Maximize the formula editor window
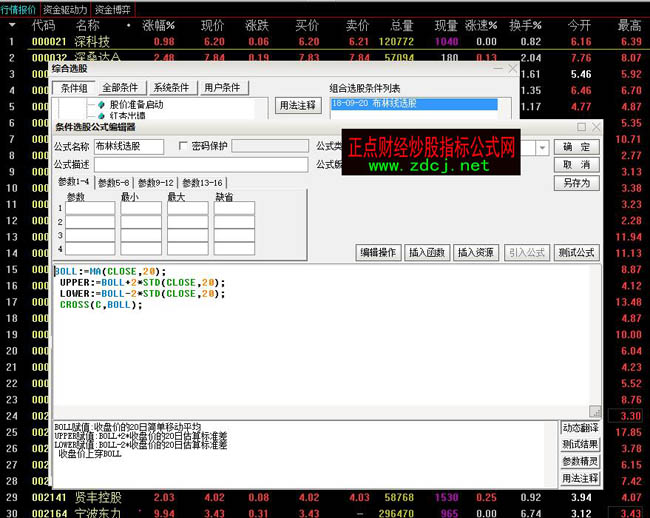Screen dimensions: 650x518 click(581, 127)
